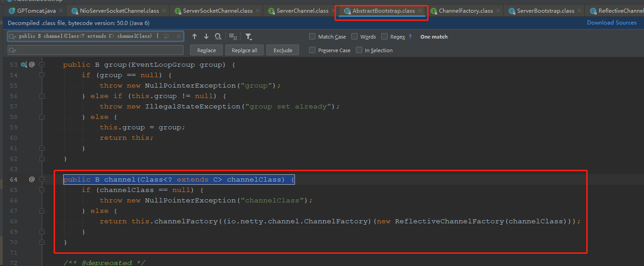Enable the Match Case checkbox
This screenshot has height=266, width=644.
[x=312, y=36]
